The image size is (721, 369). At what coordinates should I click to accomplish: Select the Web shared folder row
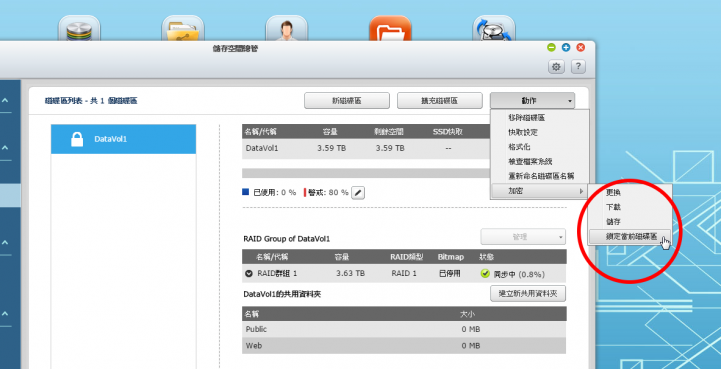pyautogui.click(x=404, y=346)
